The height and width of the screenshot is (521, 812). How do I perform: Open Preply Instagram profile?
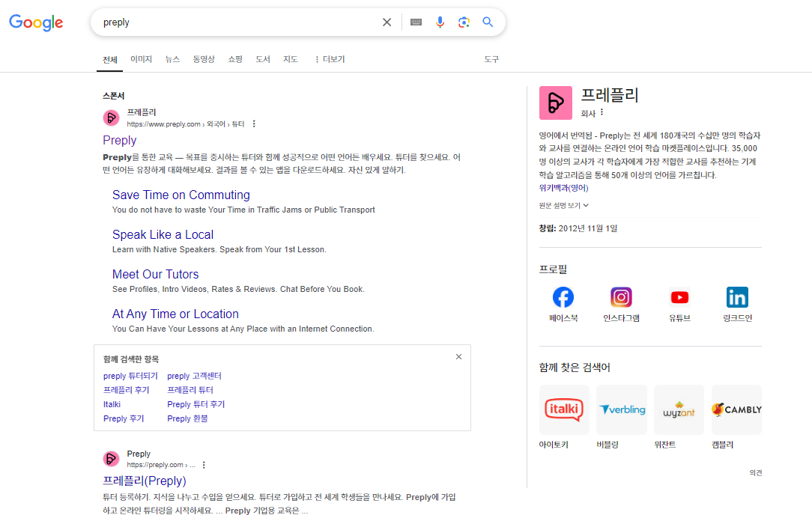621,305
